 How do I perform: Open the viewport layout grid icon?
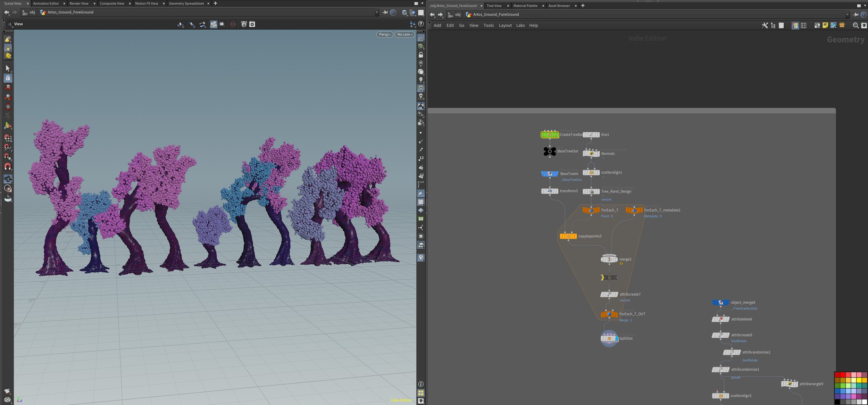click(421, 393)
